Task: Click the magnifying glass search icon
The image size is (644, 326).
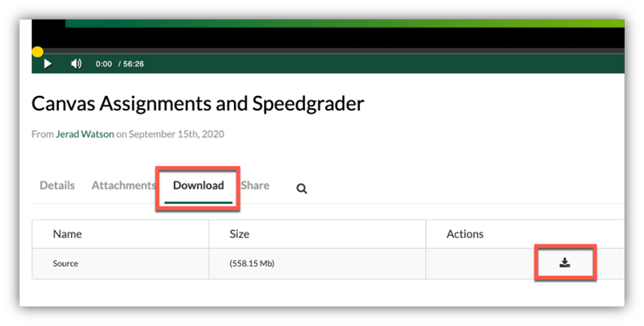Action: [x=302, y=189]
